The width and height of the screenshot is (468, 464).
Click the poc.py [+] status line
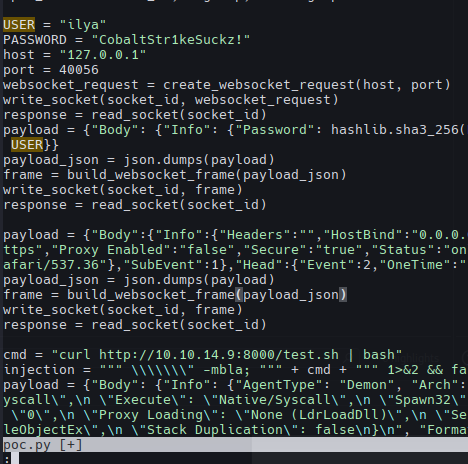234,445
